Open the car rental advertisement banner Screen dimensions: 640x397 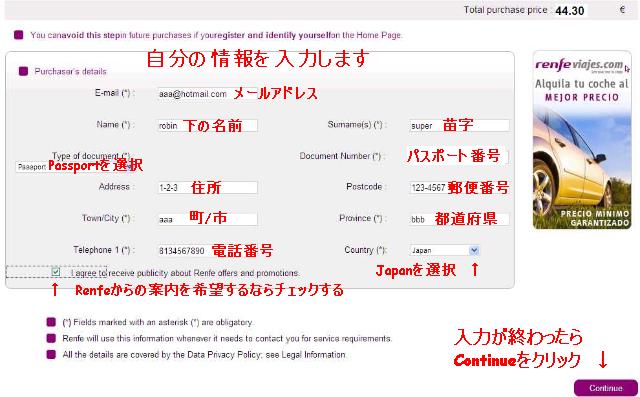click(582, 140)
